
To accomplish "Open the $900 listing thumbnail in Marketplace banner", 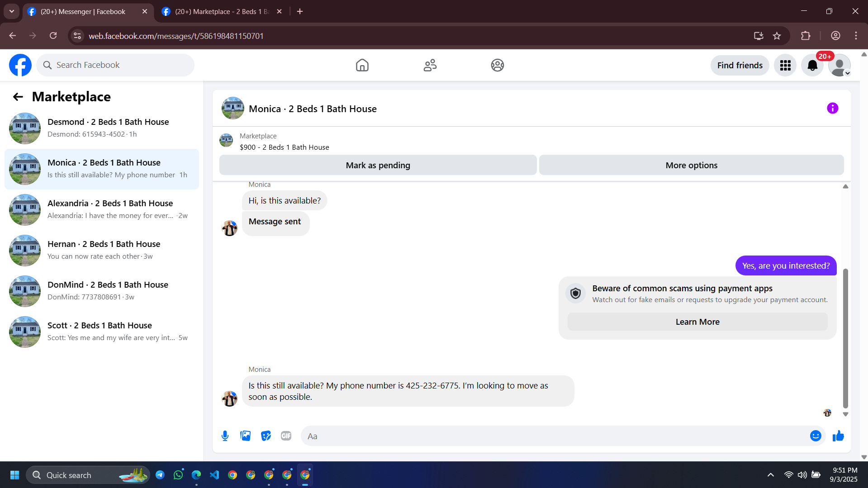I will [x=226, y=140].
